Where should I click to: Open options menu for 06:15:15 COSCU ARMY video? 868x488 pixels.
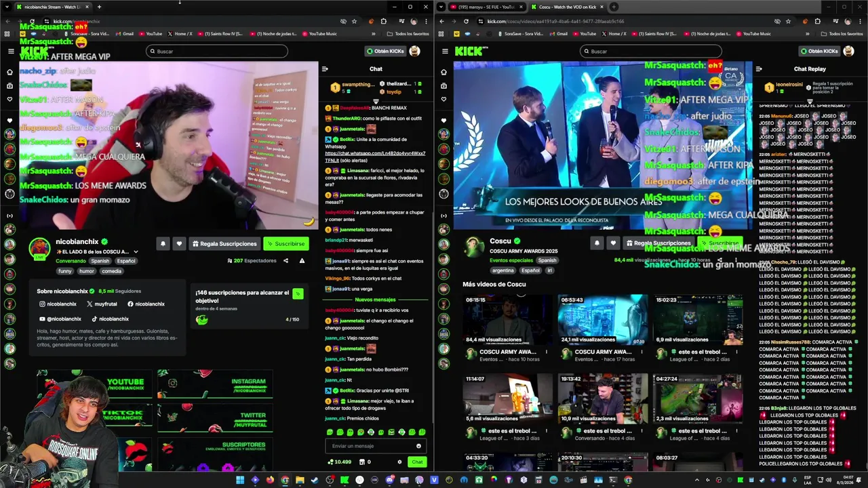pos(547,352)
